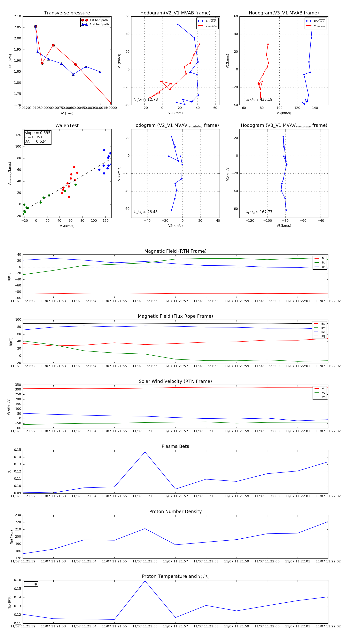Click the 'MA = 0.624' annotation
The height and width of the screenshot is (644, 351).
[x=36, y=141]
